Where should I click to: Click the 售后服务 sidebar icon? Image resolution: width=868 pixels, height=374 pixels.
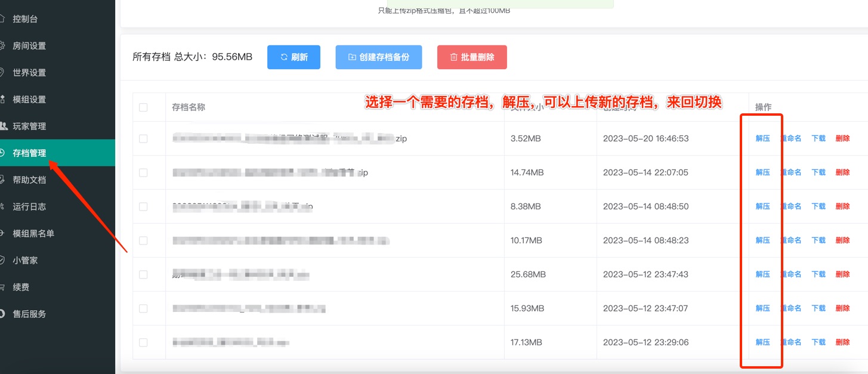[2, 314]
